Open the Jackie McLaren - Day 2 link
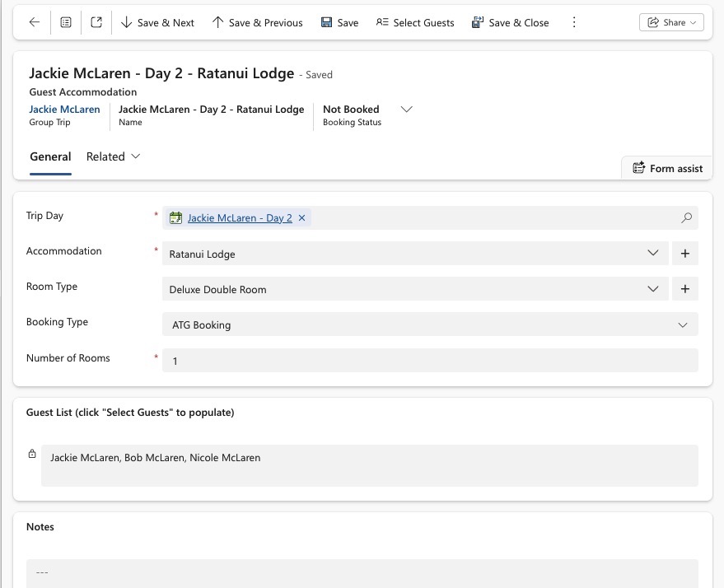This screenshot has height=588, width=724. pos(240,218)
